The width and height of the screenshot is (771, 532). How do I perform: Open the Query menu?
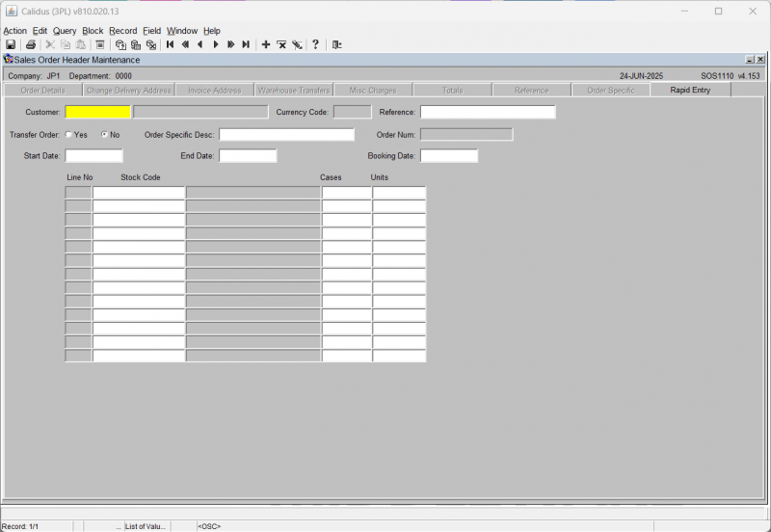(65, 31)
